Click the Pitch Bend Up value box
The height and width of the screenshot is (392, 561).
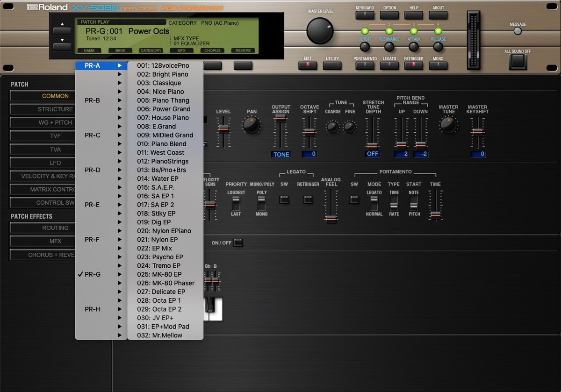401,154
